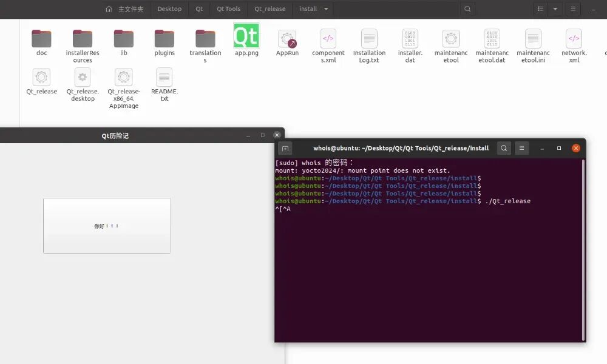607x364 pixels.
Task: Click the file manager search icon
Action: coord(467,9)
